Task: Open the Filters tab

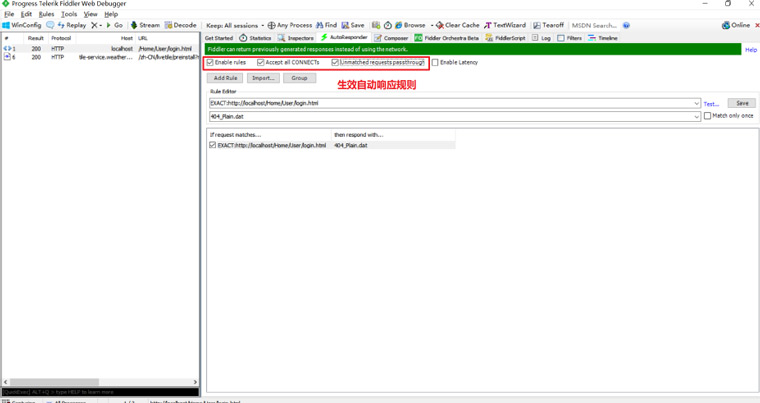Action: point(570,38)
